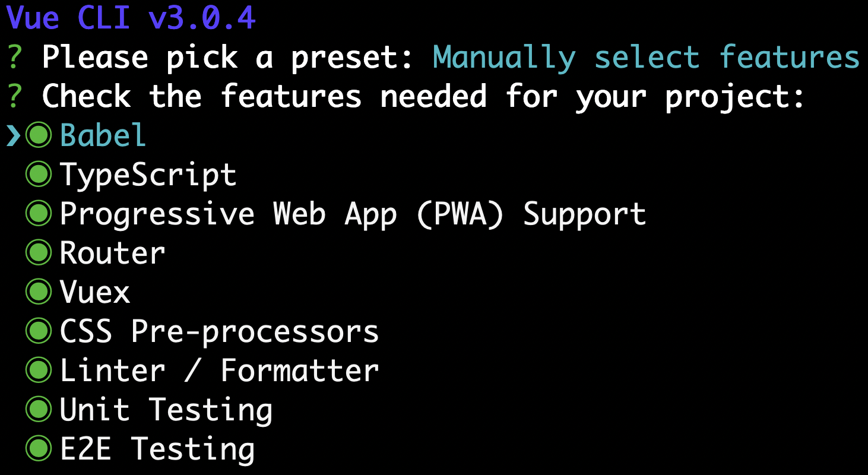Select the Unit Testing text

click(x=166, y=410)
